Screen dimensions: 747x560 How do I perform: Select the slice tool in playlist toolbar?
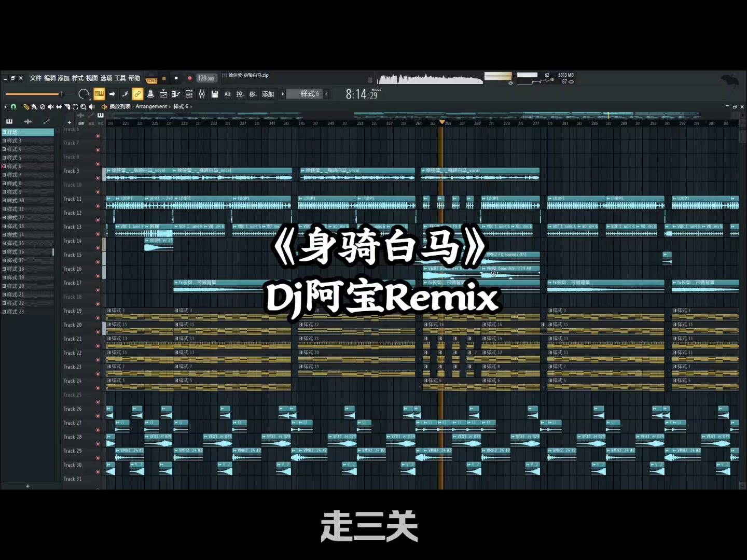[x=67, y=107]
